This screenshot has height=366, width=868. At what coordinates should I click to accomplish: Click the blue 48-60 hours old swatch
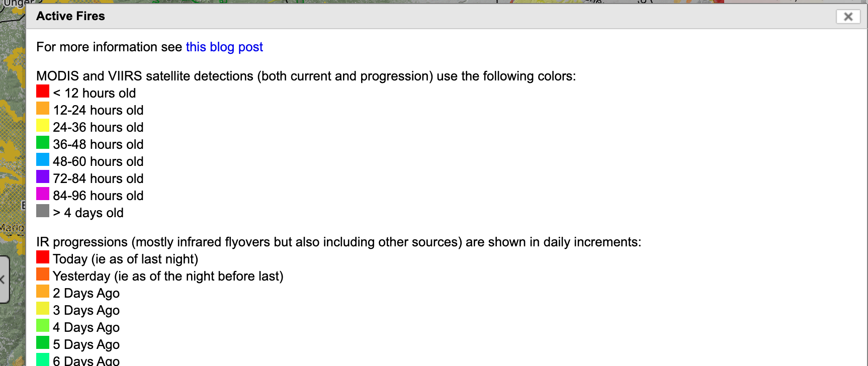click(x=43, y=159)
